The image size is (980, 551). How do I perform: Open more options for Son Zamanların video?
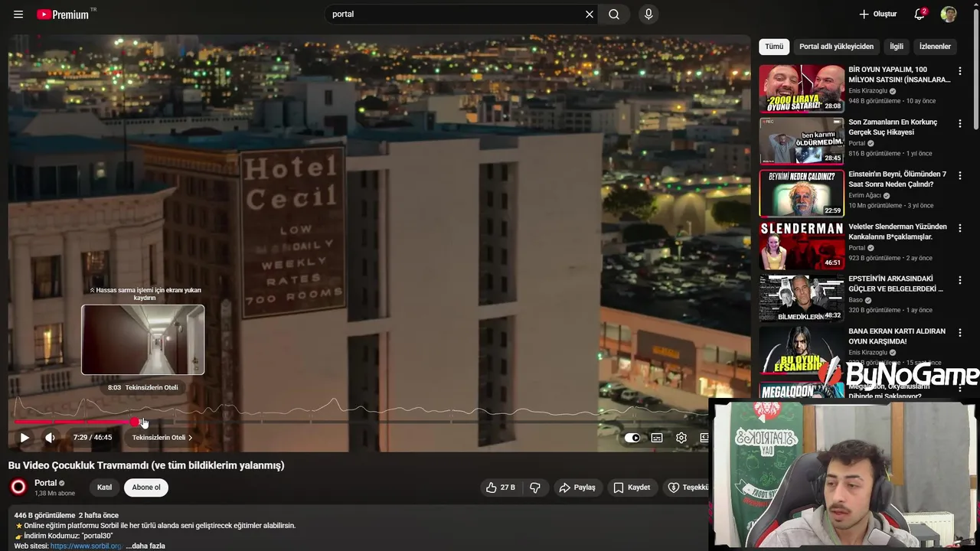[x=960, y=123]
